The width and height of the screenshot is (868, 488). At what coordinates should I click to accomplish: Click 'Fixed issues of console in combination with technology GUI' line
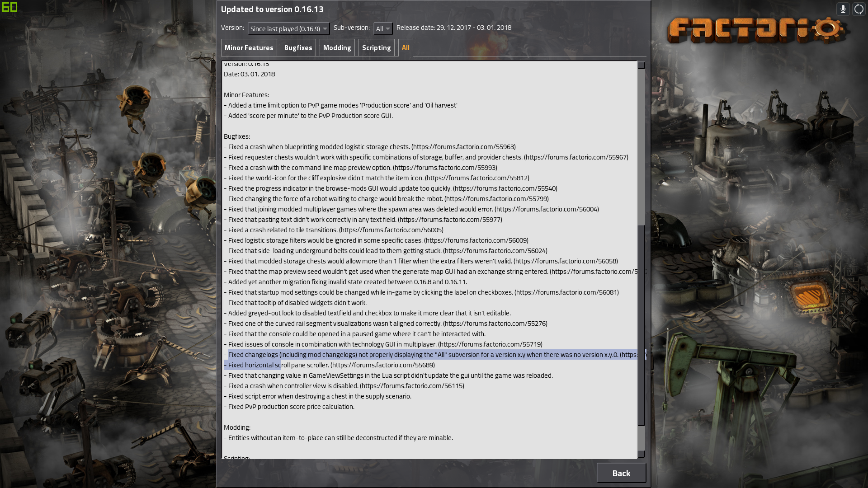coord(383,344)
